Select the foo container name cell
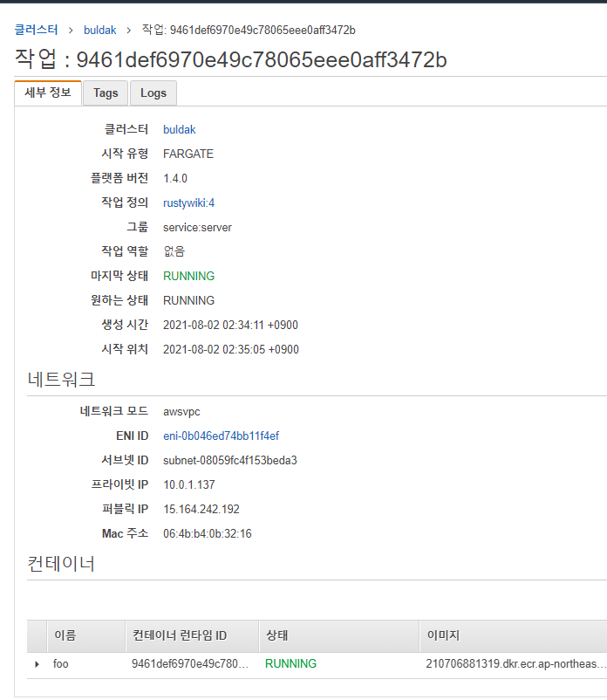This screenshot has width=607, height=700. point(60,664)
